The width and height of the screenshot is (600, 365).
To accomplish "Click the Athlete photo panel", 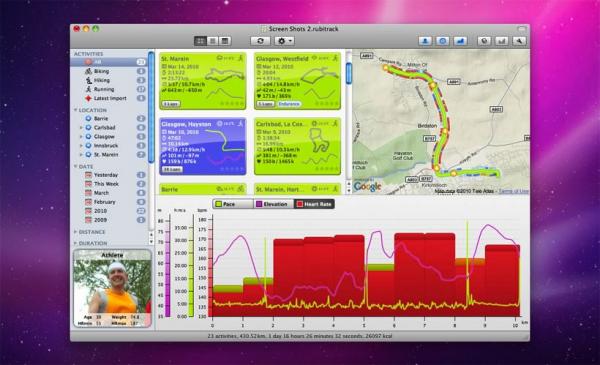I will point(112,289).
